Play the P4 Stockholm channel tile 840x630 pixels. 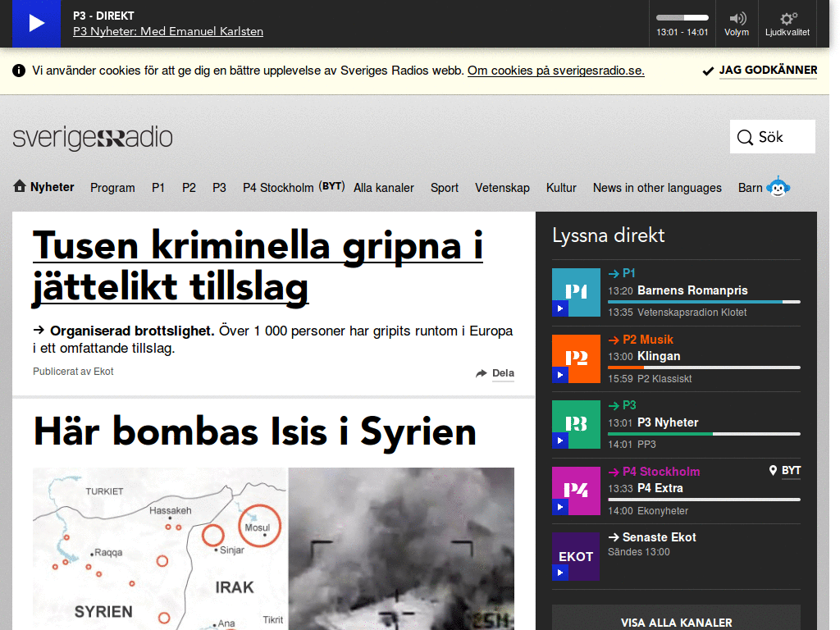point(576,491)
